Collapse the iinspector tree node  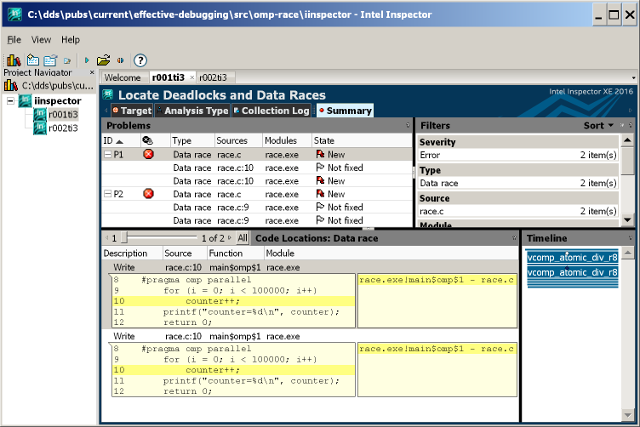click(x=10, y=100)
